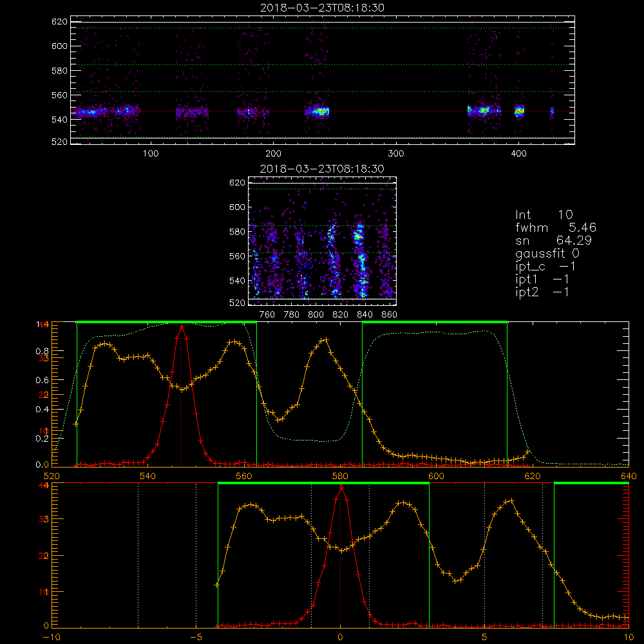Click x-axis label 640 of upper profile plot

click(629, 476)
